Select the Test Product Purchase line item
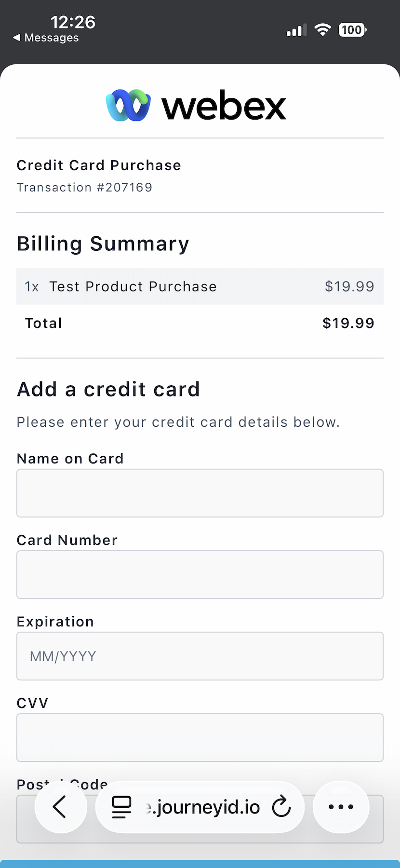Screen dimensions: 400x868 tap(133, 286)
